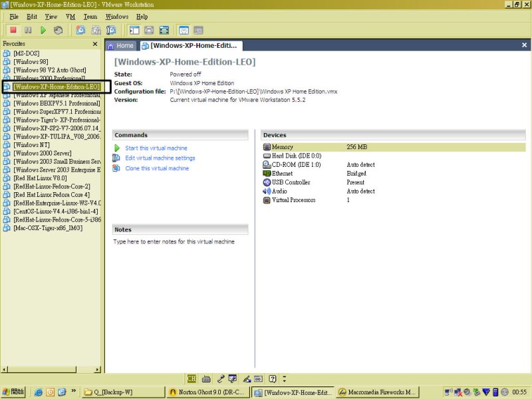The width and height of the screenshot is (532, 399).
Task: Select [Red Hat Linux V8.0] favorite
Action: [40, 178]
